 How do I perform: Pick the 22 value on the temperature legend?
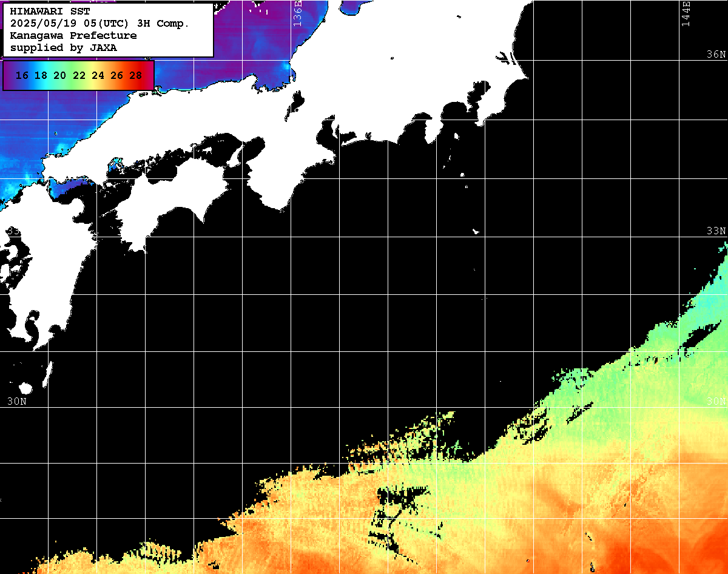79,76
